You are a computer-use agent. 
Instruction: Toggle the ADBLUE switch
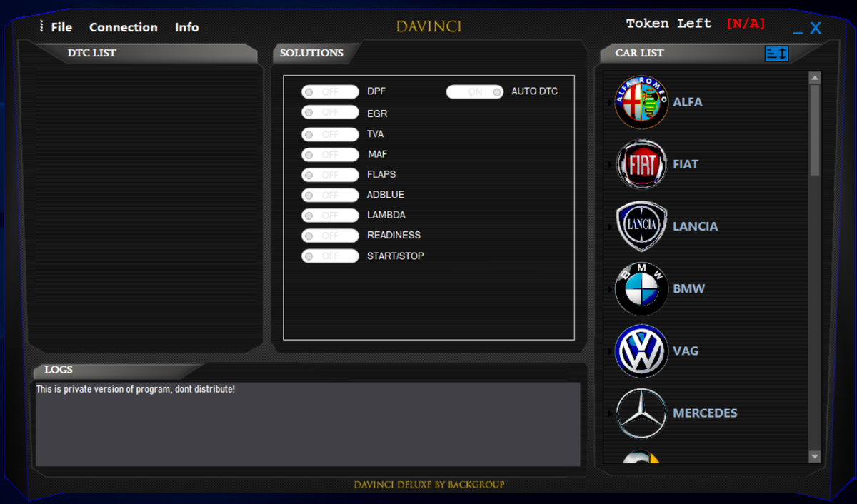[330, 195]
